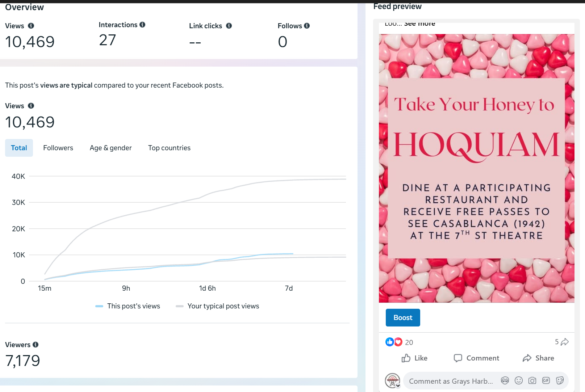585x392 pixels.
Task: Open the GIF picker in comment box
Action: (x=546, y=380)
